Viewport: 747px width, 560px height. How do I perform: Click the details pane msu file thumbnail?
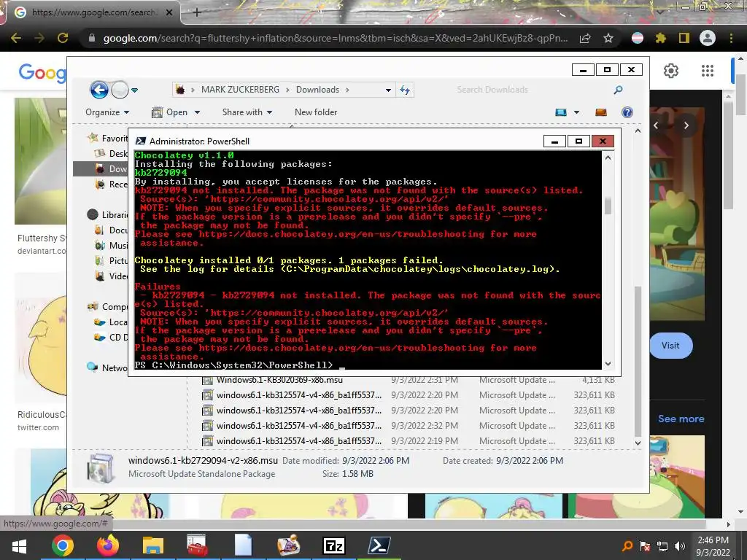[101, 468]
